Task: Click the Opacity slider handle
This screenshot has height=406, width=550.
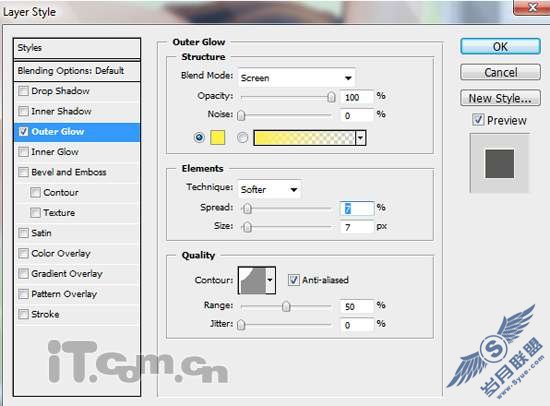Action: [x=331, y=97]
